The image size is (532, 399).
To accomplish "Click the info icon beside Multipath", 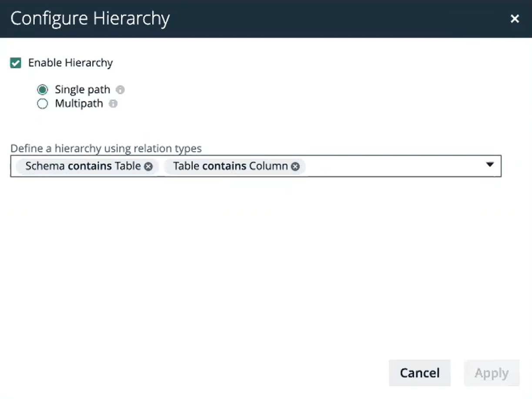I will coord(114,104).
